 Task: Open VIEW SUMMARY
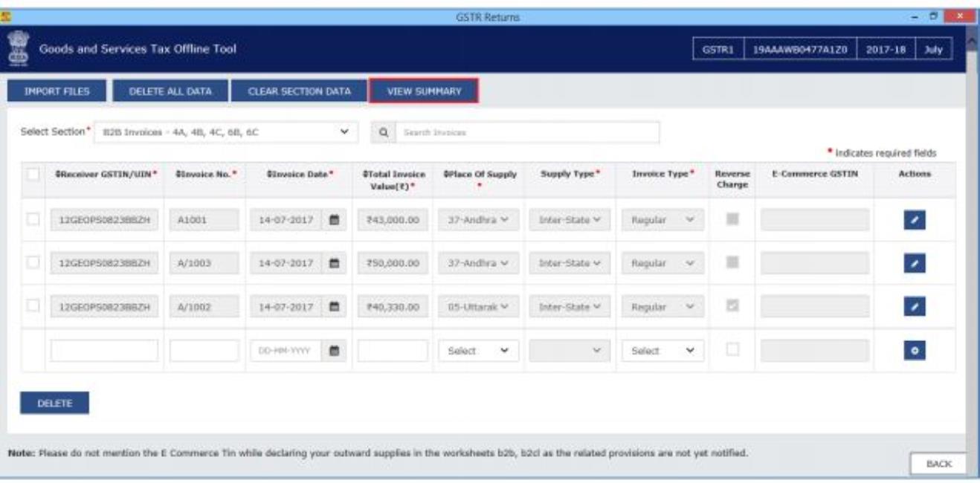pyautogui.click(x=425, y=91)
